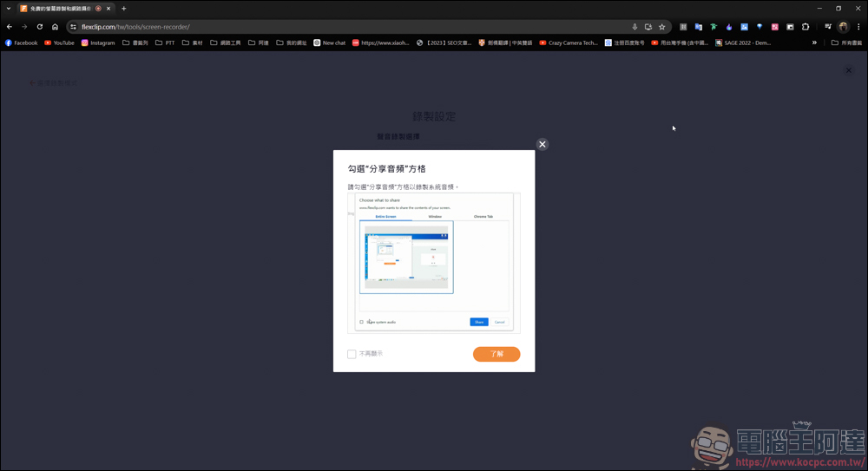
Task: Open the SAGE 2022 bookmark
Action: tap(743, 43)
